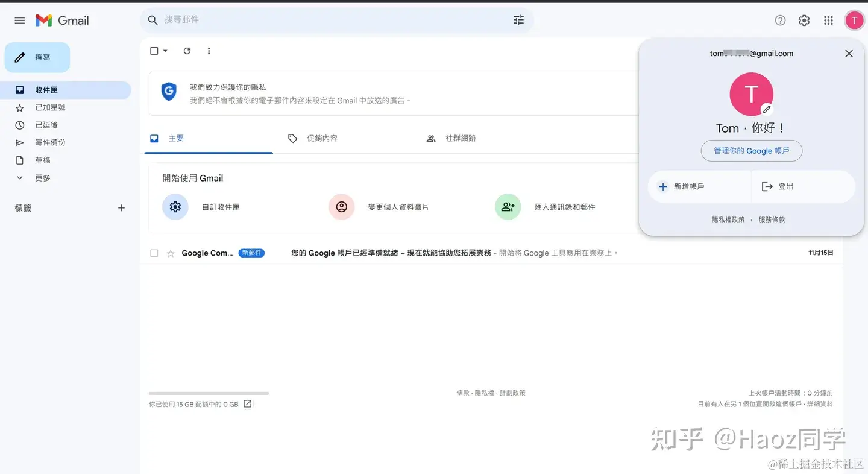Open 條款 link in footer

click(x=462, y=393)
